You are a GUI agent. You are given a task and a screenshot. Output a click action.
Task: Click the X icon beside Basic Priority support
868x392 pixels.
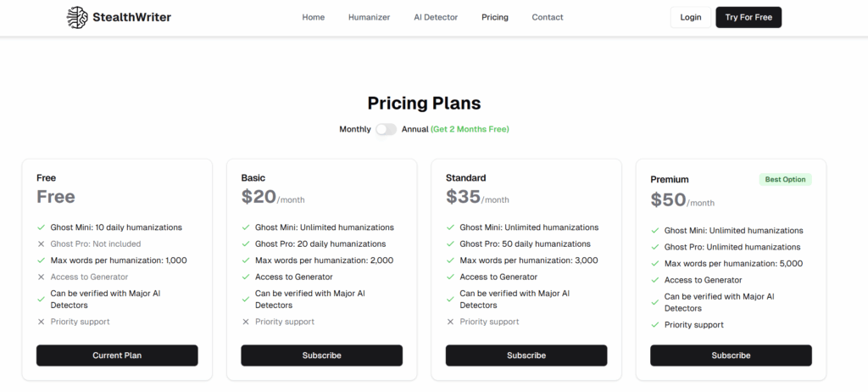(x=246, y=322)
